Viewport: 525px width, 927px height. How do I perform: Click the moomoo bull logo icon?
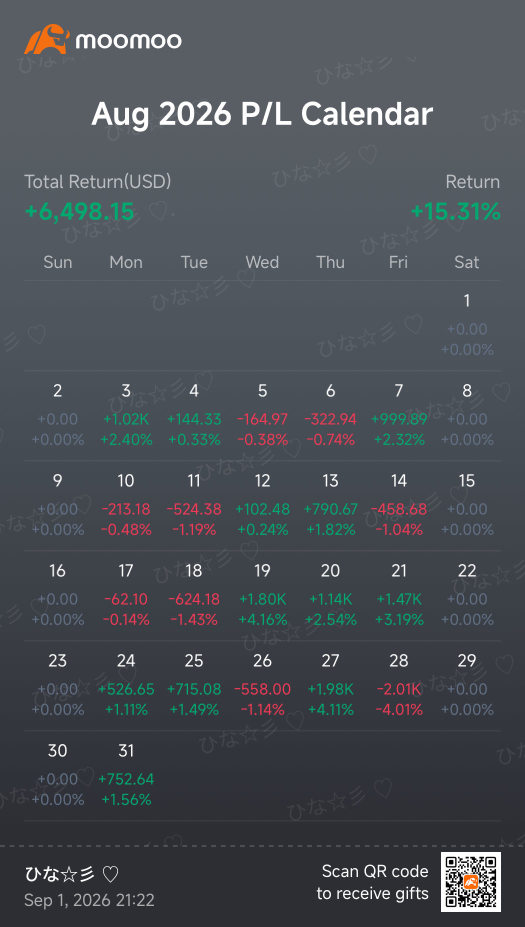(x=47, y=40)
